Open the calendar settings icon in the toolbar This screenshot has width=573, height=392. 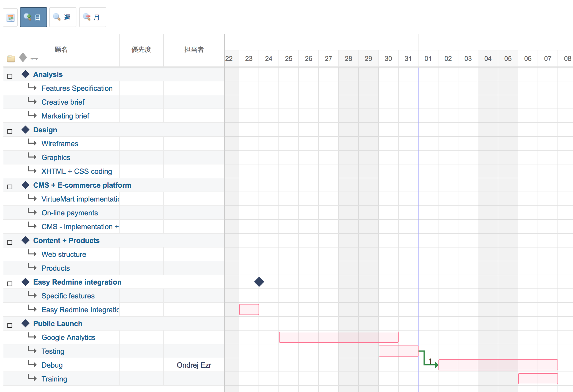(x=10, y=17)
